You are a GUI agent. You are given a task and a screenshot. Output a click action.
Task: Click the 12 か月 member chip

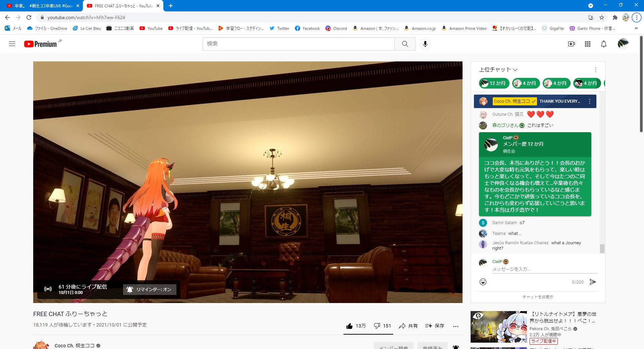tap(494, 83)
